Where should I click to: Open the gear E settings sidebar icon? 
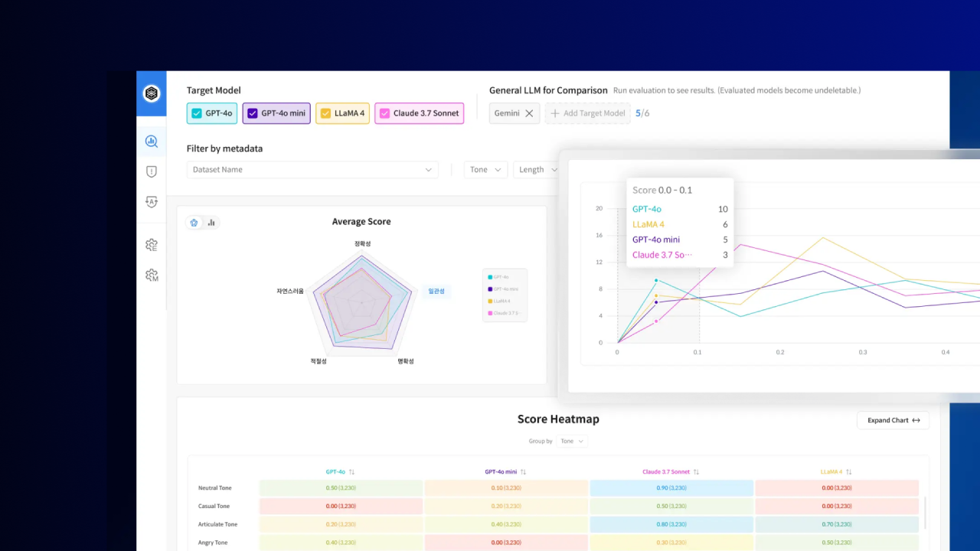click(x=151, y=245)
